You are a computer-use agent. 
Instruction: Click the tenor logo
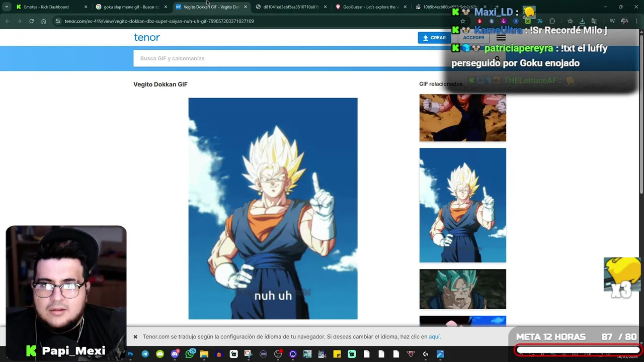[146, 37]
